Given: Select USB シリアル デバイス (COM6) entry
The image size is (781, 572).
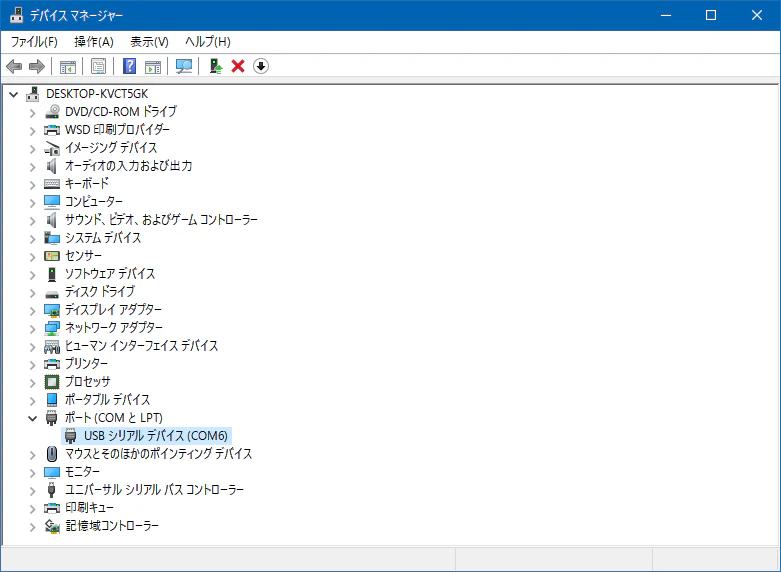Looking at the screenshot, I should pos(155,436).
